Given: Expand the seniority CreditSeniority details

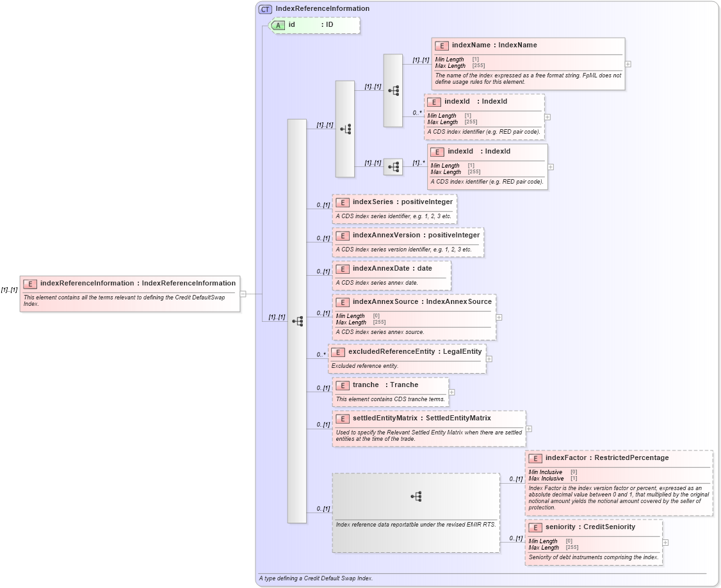Looking at the screenshot, I should 666,542.
